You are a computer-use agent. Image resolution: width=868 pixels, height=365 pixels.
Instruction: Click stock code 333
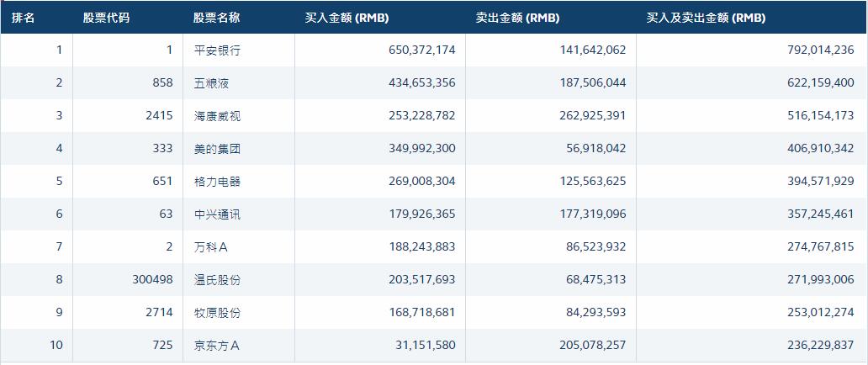pyautogui.click(x=162, y=148)
